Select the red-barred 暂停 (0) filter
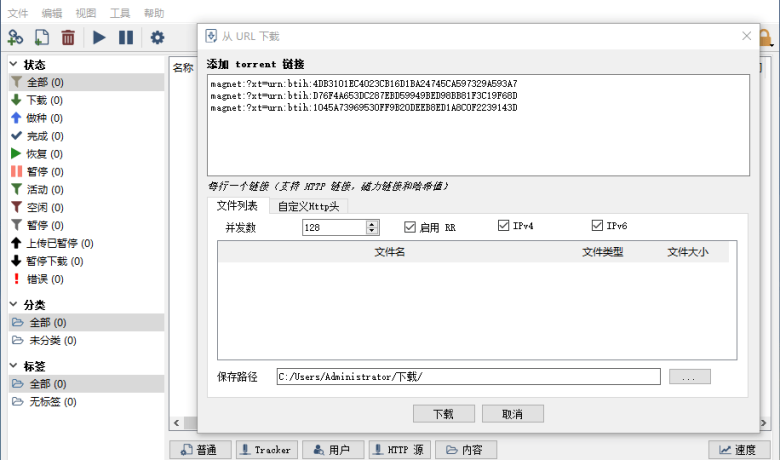The width and height of the screenshot is (780, 460). click(x=87, y=172)
